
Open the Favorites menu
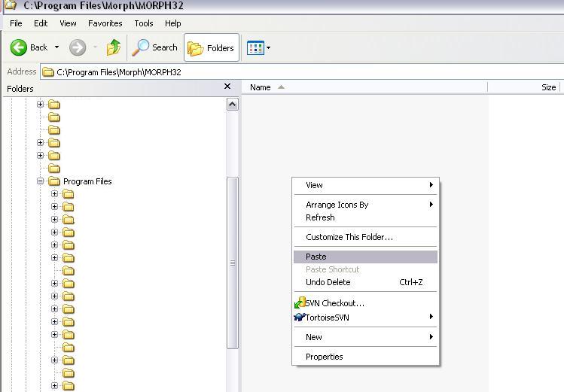(105, 23)
